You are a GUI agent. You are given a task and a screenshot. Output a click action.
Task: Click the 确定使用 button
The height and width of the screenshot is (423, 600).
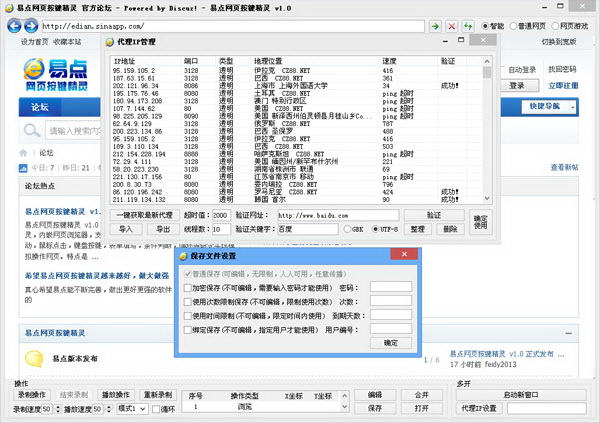click(481, 222)
